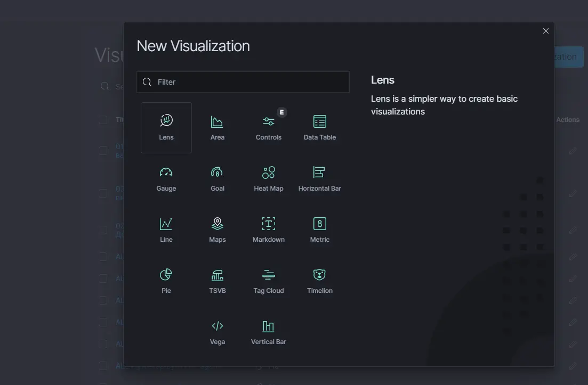The image size is (588, 385).
Task: Select the Metric visualization icon
Action: coord(320,230)
